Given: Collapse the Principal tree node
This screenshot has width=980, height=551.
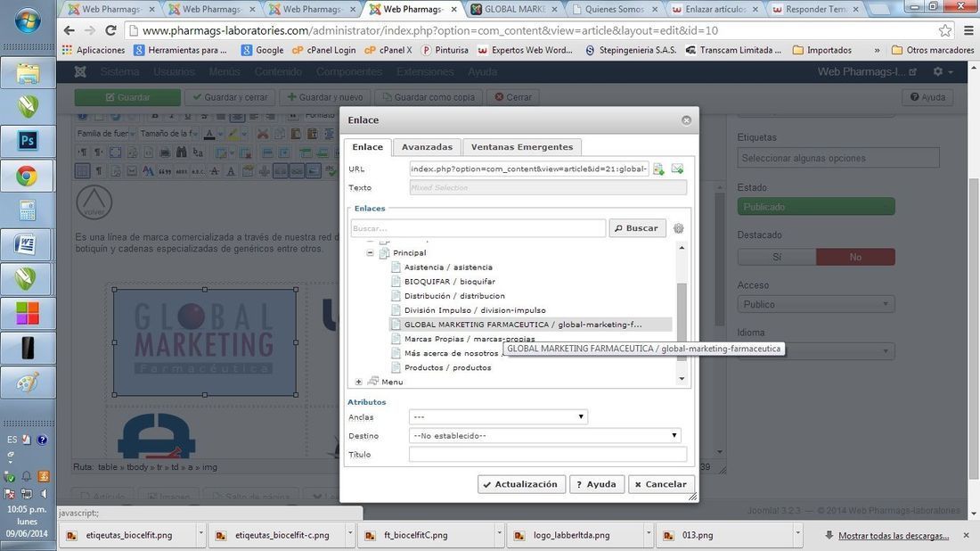Looking at the screenshot, I should pyautogui.click(x=370, y=252).
